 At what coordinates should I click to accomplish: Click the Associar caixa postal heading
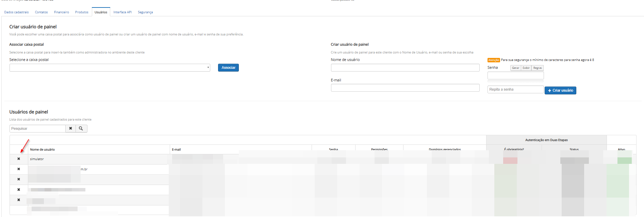pyautogui.click(x=27, y=44)
